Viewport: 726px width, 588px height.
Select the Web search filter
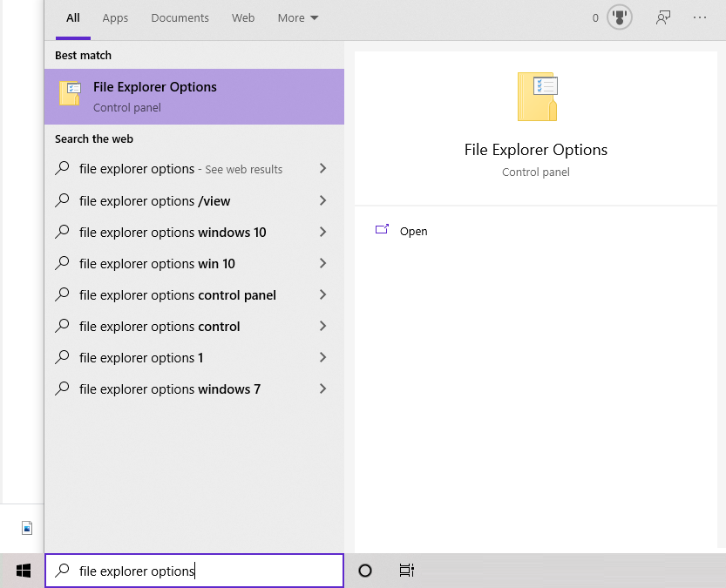(x=242, y=17)
